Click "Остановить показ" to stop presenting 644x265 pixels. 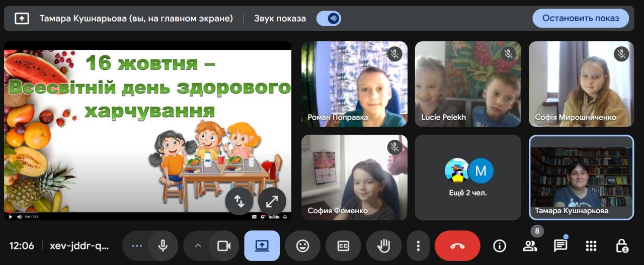click(580, 18)
